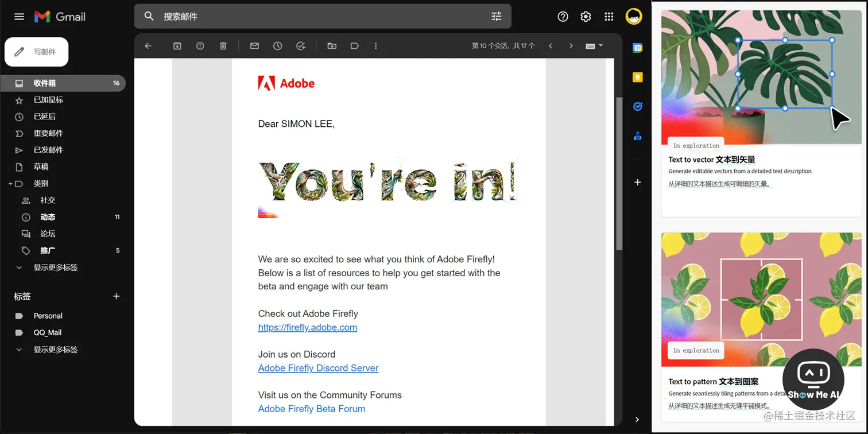Open Adobe Firefly Beta Forum link
The image size is (868, 434).
[x=312, y=409]
